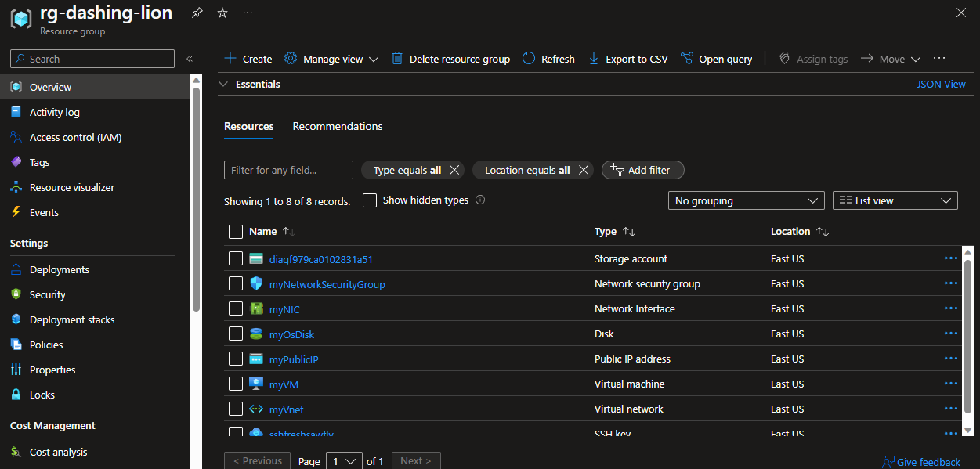Sort resources by Name column
Viewport: 980px width, 469px height.
pos(271,232)
